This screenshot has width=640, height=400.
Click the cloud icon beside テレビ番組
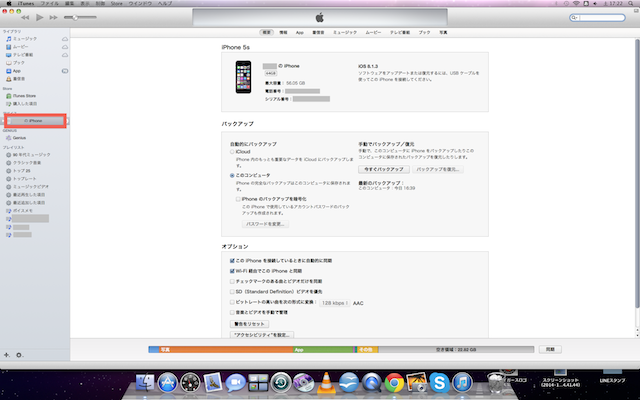(x=65, y=55)
